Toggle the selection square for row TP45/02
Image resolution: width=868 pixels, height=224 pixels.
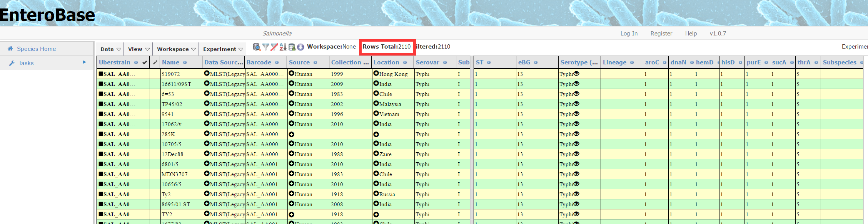pyautogui.click(x=101, y=103)
